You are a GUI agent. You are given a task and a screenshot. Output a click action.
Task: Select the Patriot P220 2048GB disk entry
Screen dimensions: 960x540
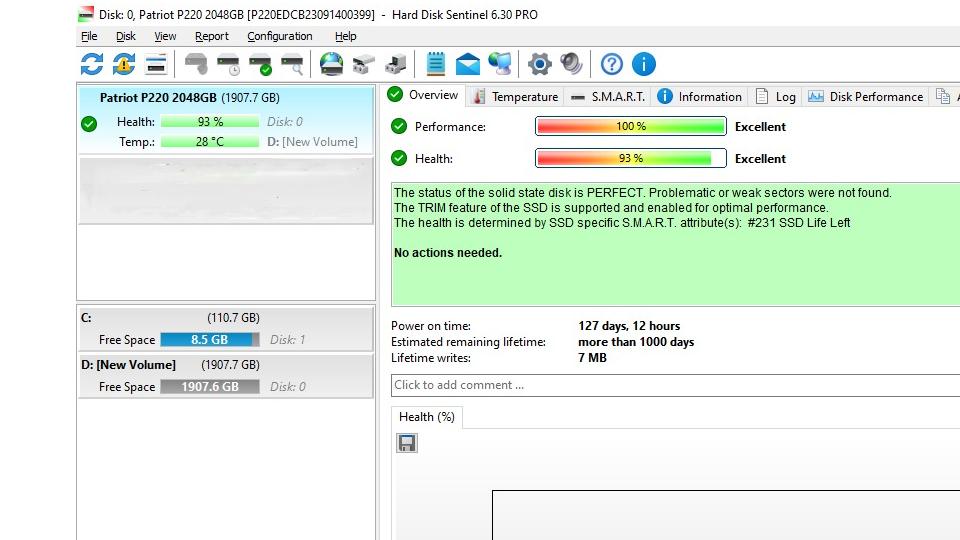[x=225, y=119]
